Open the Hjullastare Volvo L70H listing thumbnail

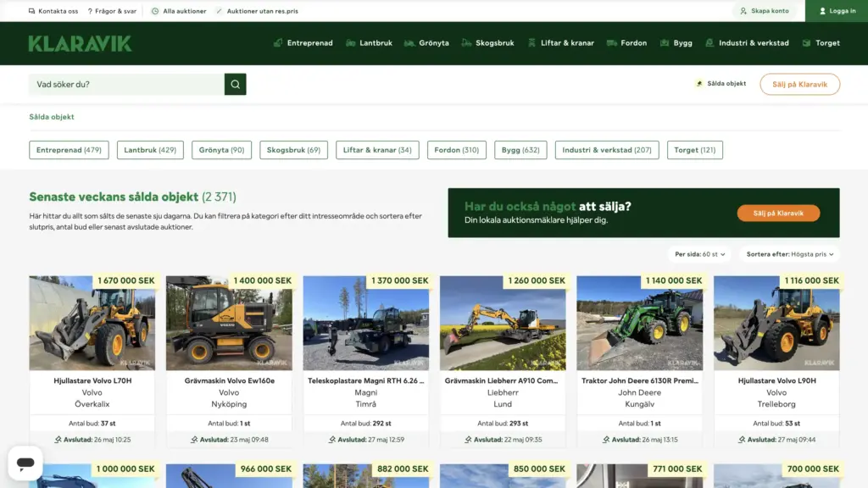tap(92, 323)
